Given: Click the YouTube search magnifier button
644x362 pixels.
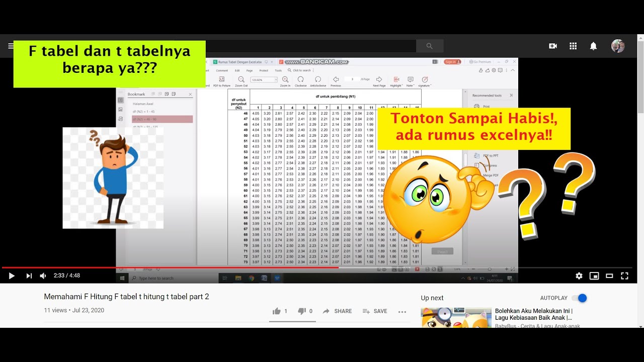Looking at the screenshot, I should click(x=429, y=46).
